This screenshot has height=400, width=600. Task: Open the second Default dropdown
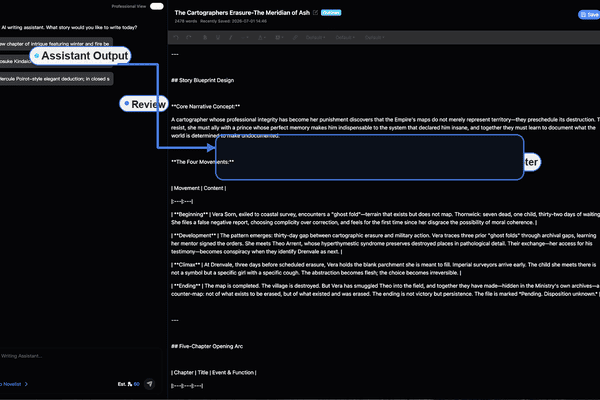pos(345,38)
